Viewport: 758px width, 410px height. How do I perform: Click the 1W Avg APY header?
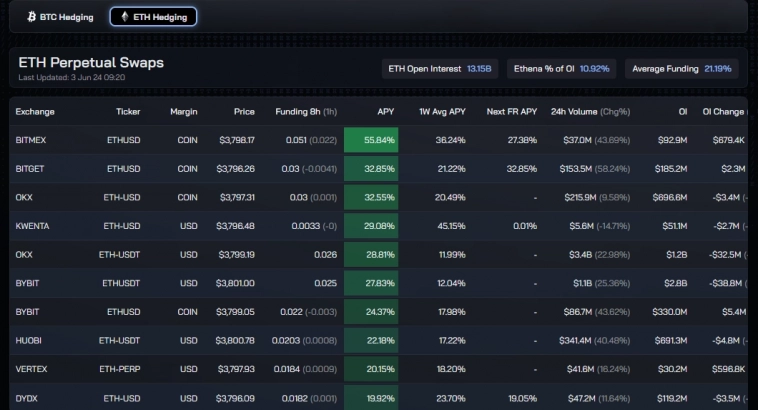pos(441,112)
